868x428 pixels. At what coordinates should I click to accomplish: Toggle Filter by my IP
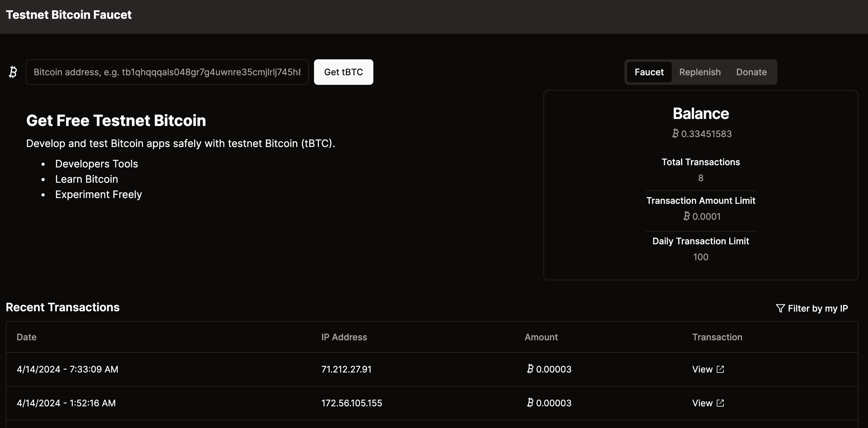coord(817,308)
